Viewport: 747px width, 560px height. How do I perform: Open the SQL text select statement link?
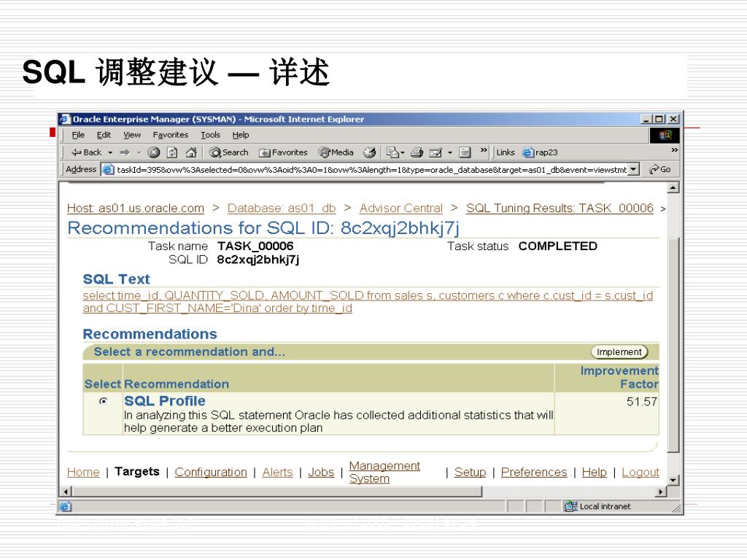[368, 302]
